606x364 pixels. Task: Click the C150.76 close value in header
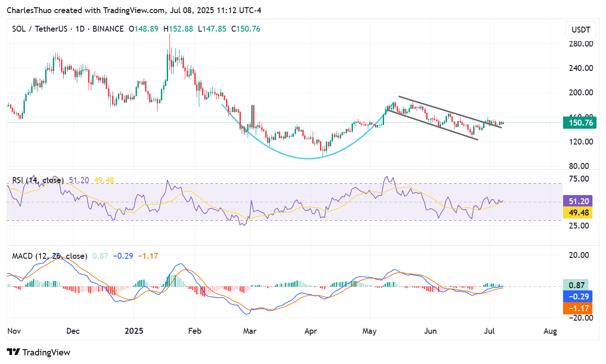tap(246, 29)
